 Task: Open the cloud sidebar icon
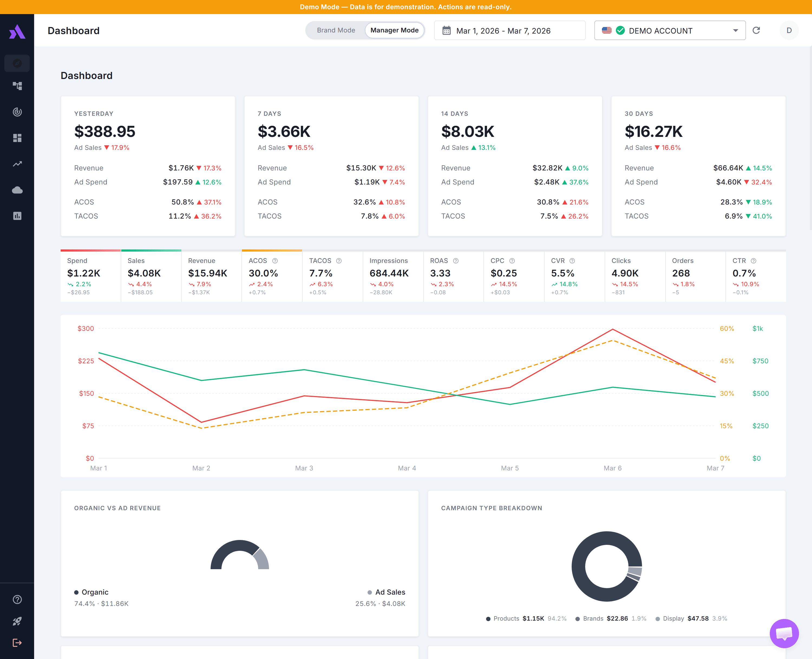coord(17,190)
